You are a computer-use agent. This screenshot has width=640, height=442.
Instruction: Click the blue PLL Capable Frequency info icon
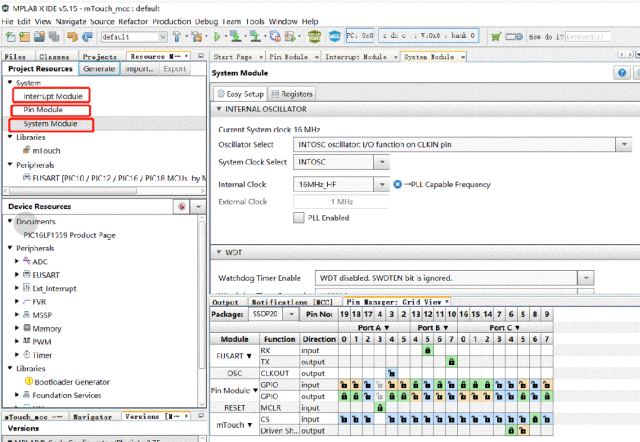(x=397, y=184)
